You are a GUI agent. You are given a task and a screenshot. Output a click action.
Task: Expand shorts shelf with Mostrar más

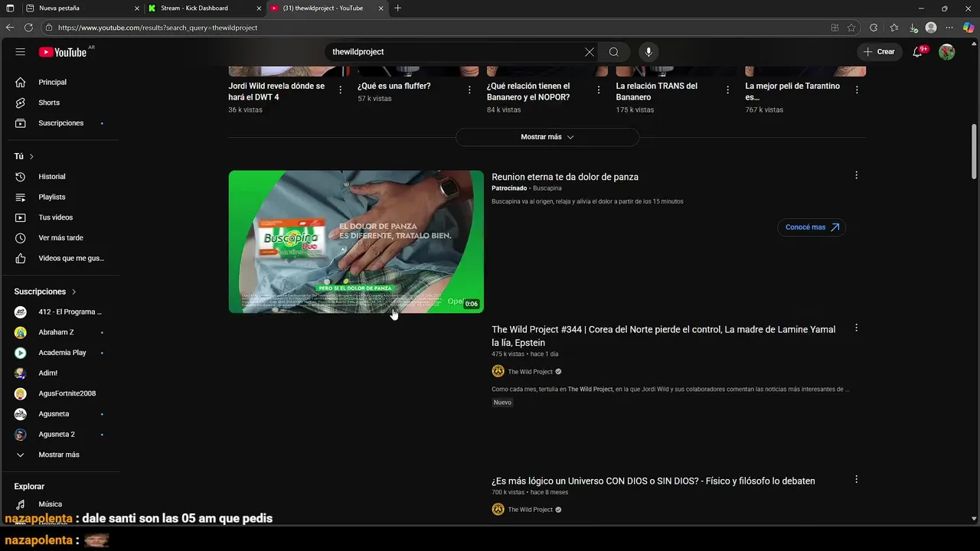pyautogui.click(x=547, y=137)
